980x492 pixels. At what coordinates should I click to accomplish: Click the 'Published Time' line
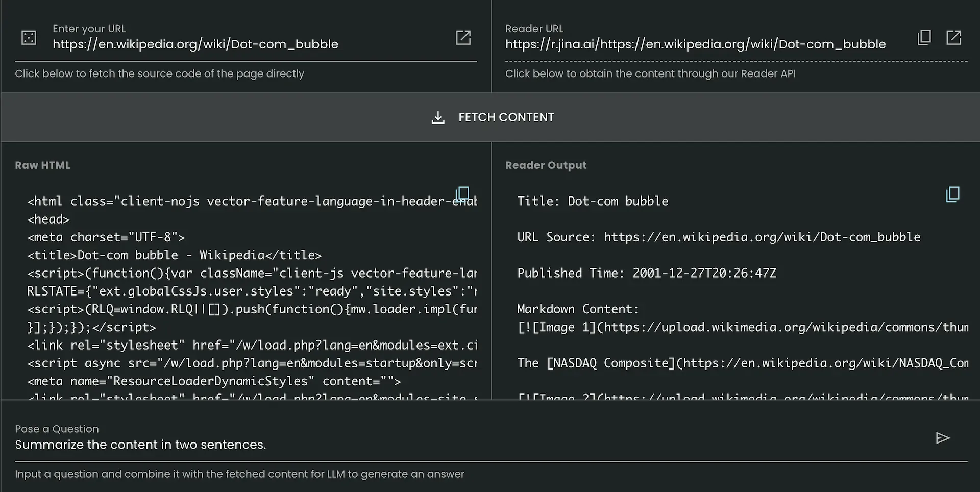tap(647, 273)
